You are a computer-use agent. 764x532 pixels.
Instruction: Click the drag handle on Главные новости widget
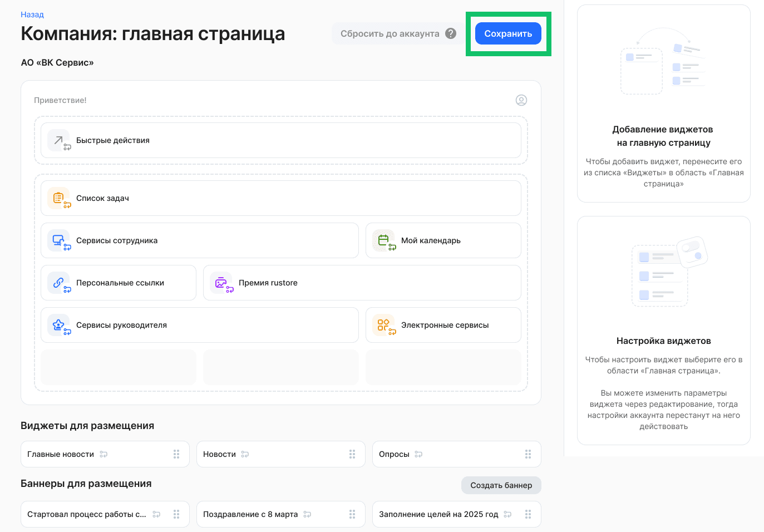point(176,454)
